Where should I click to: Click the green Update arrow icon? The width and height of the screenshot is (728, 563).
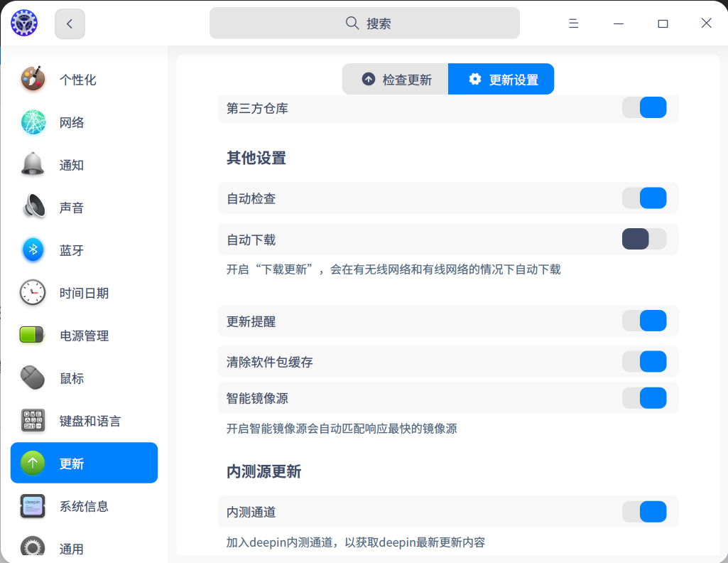pos(33,463)
